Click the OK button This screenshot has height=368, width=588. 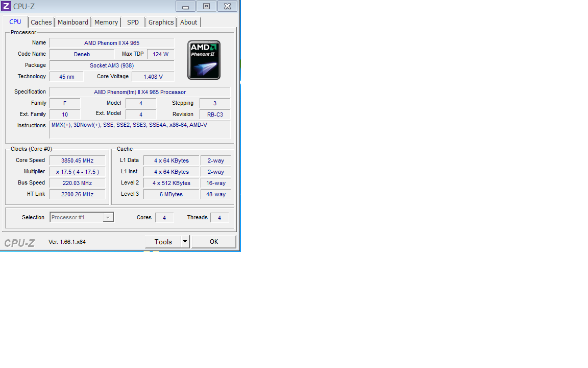point(214,242)
